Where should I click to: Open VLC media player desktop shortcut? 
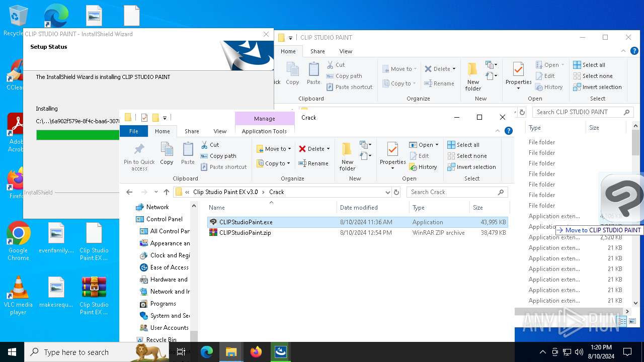click(19, 296)
